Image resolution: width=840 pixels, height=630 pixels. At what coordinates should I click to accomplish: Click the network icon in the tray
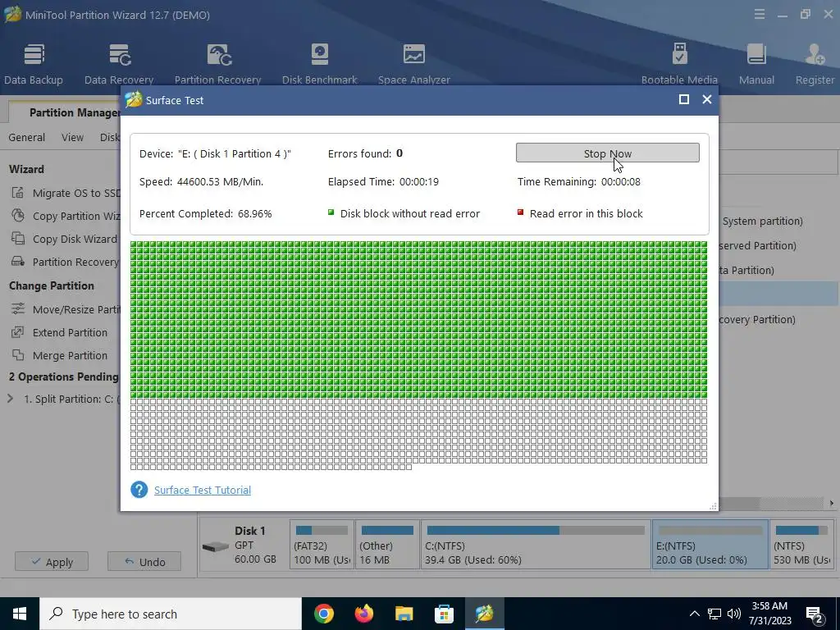[714, 614]
